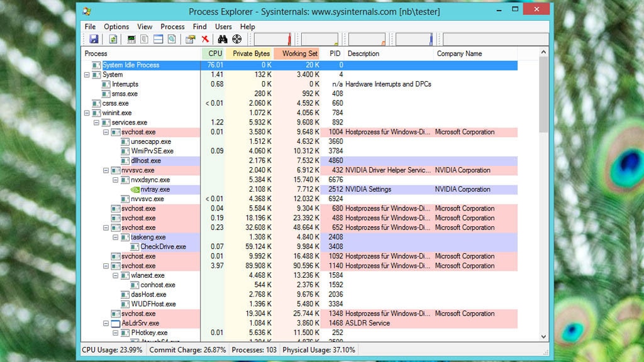Click the Show Process Tree toolbar icon
Viewport: 644px width, 362px height.
coord(143,39)
